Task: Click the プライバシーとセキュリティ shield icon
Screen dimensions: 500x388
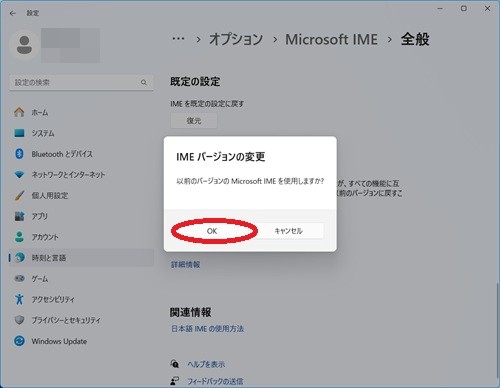Action: click(x=19, y=320)
